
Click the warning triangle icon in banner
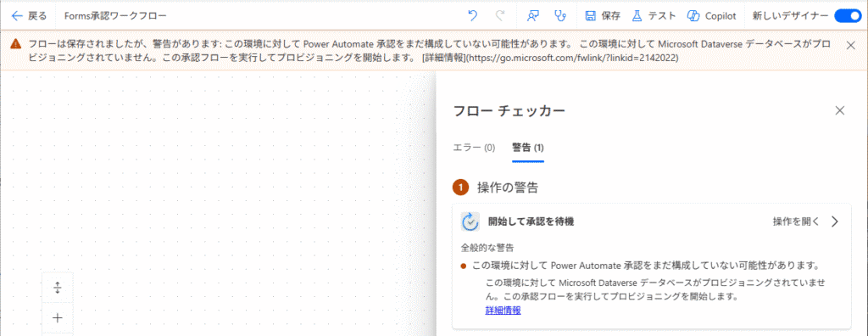16,43
